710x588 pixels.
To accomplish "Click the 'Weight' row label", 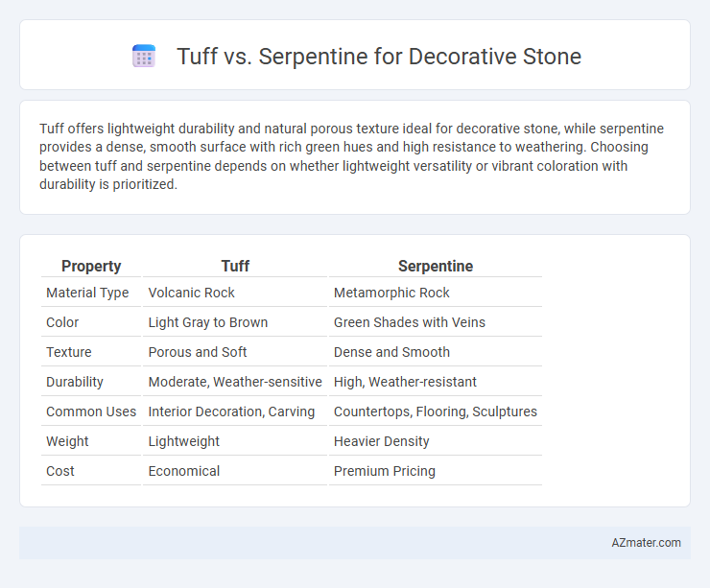I will point(67,441).
